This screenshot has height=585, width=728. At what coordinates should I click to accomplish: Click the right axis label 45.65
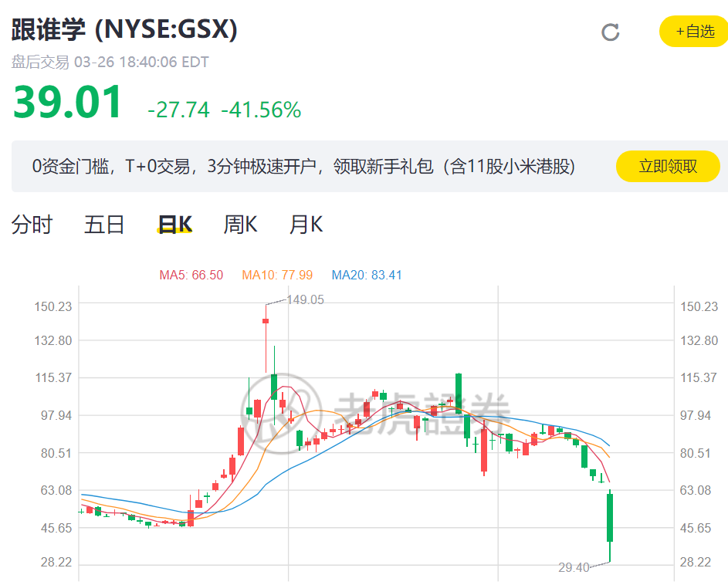coord(695,528)
